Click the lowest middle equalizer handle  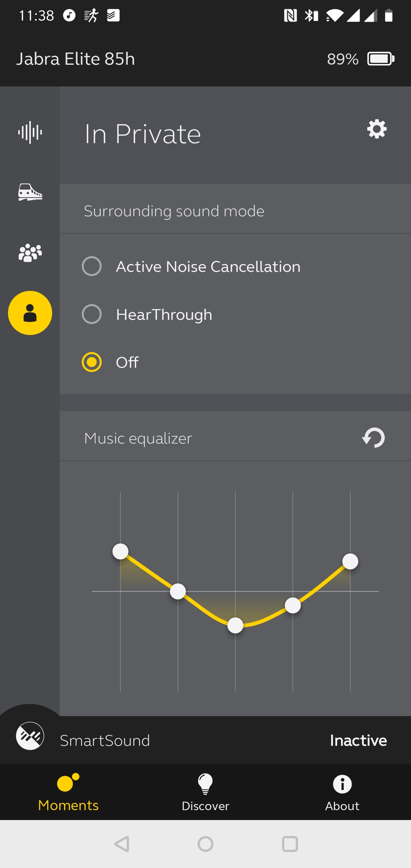pyautogui.click(x=235, y=625)
